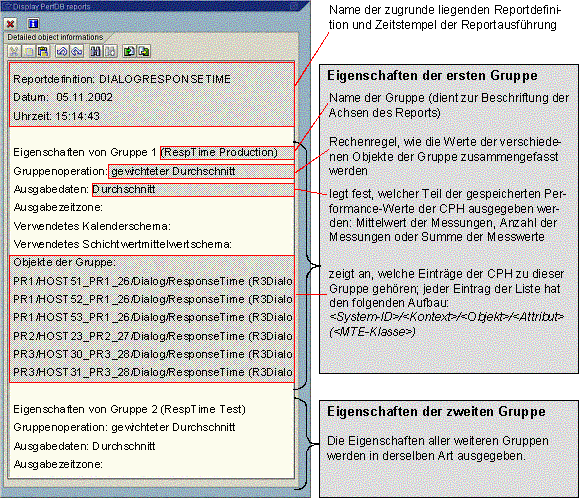Select the PR3/HOST31_PR3_28 ResponseTime entry
Image resolution: width=580 pixels, height=500 pixels.
click(x=152, y=372)
